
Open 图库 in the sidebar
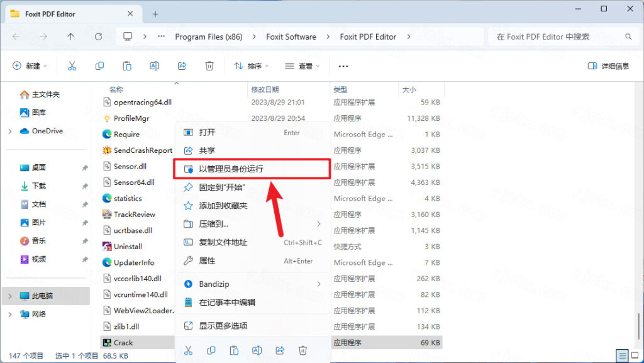tap(33, 113)
